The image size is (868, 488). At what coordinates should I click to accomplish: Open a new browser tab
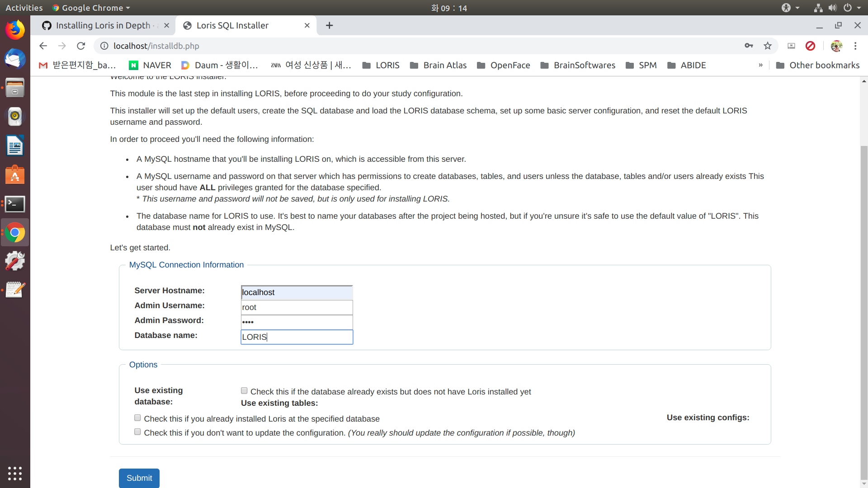pos(329,25)
